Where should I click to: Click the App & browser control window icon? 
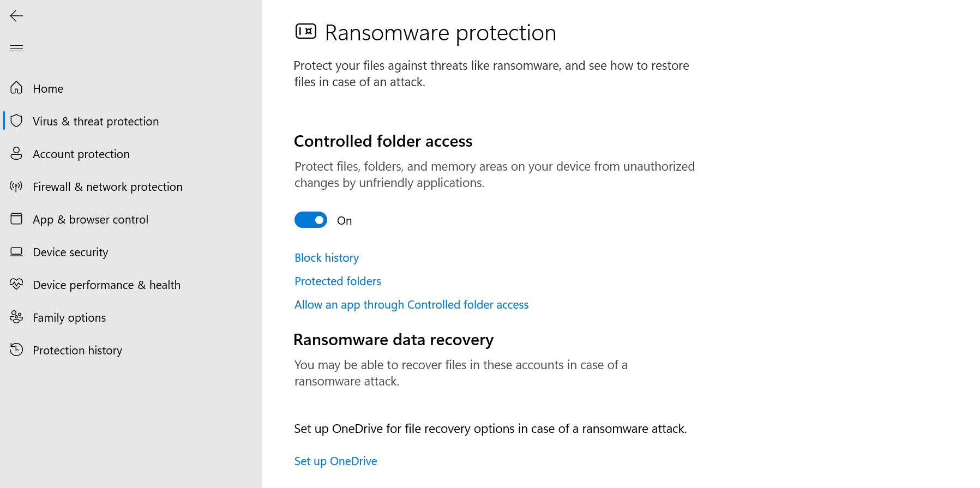[16, 219]
